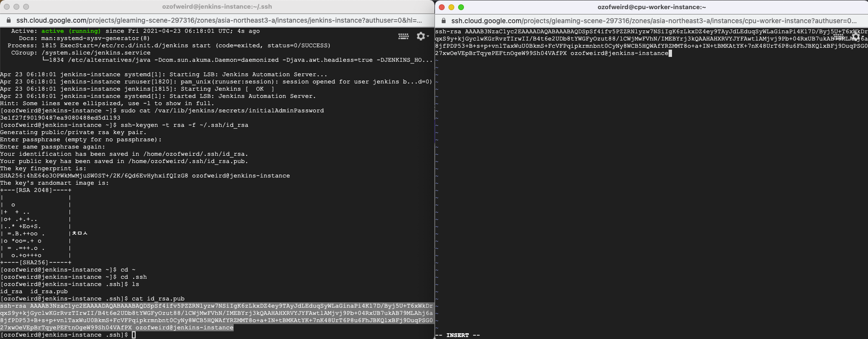
Task: Click "Generating public/private rsa key pair." line
Action: (x=73, y=132)
